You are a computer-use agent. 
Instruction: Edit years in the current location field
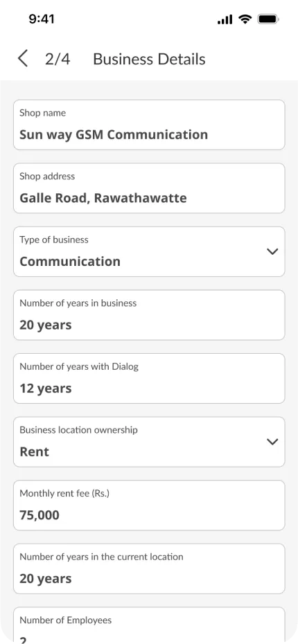coord(149,569)
